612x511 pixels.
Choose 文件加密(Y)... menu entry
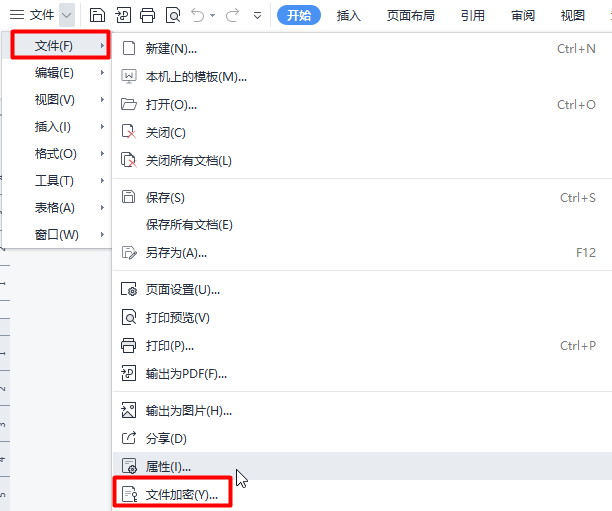click(x=362, y=495)
